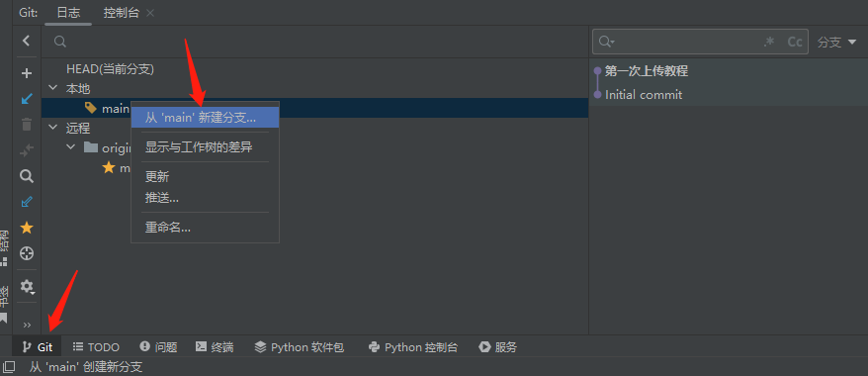Screen dimensions: 868x376
Task: Collapse the 本地 branches node
Action: [53, 87]
